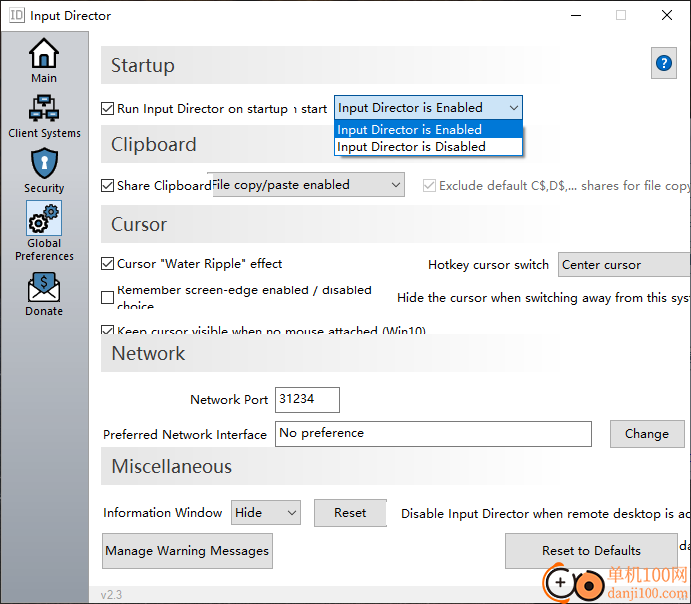This screenshot has width=691, height=604.
Task: Toggle Keep cursor visible when no mouse checkbox
Action: pyautogui.click(x=108, y=330)
